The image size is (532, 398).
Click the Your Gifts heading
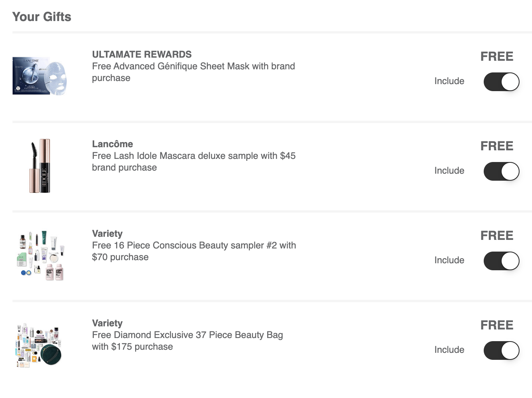tap(42, 17)
